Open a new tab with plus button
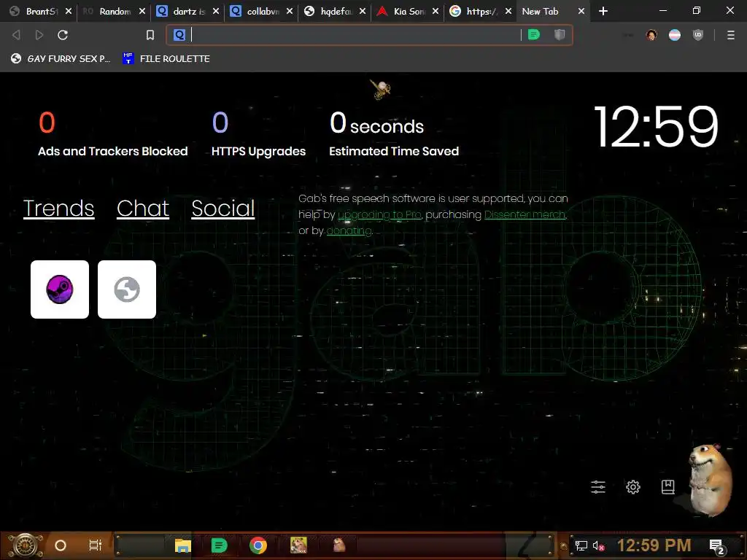This screenshot has height=560, width=747. coord(603,11)
